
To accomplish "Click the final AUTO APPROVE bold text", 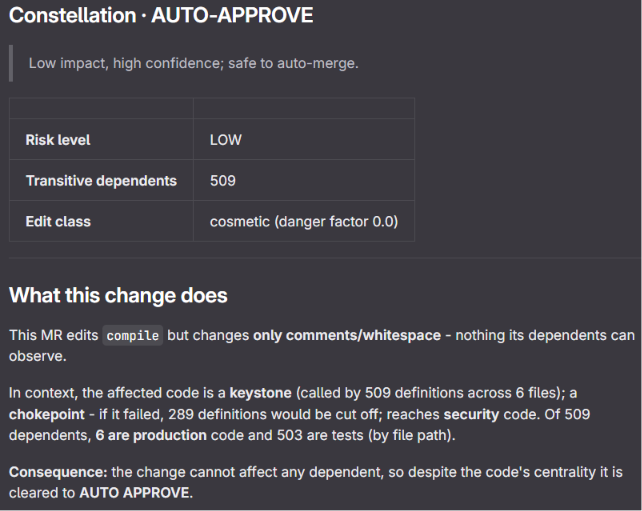I will (134, 493).
